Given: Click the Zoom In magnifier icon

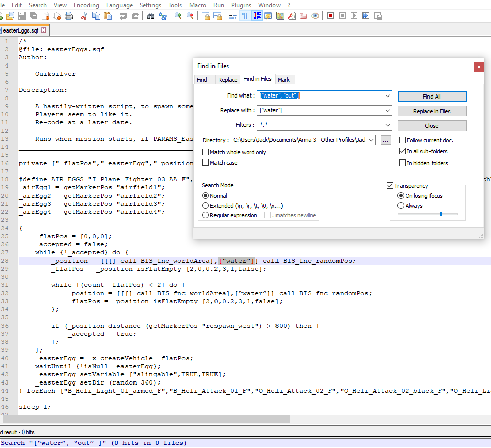Looking at the screenshot, I should [178, 16].
